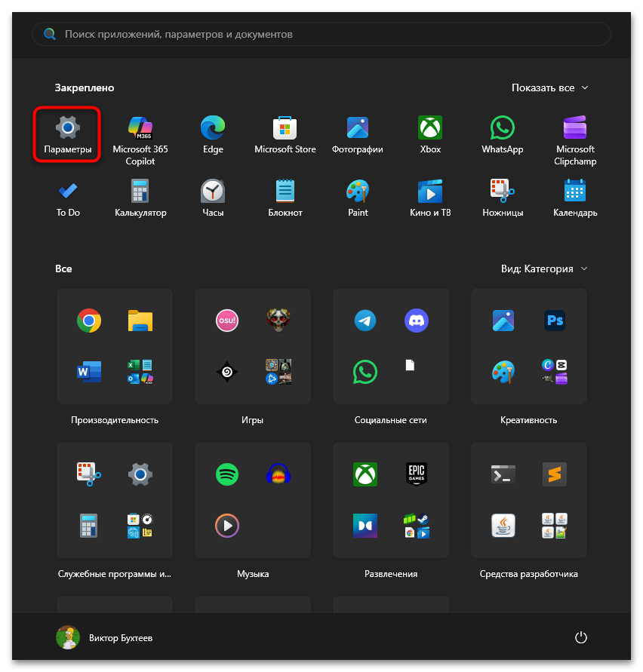Open the Игры category label
The height and width of the screenshot is (672, 643).
click(252, 420)
